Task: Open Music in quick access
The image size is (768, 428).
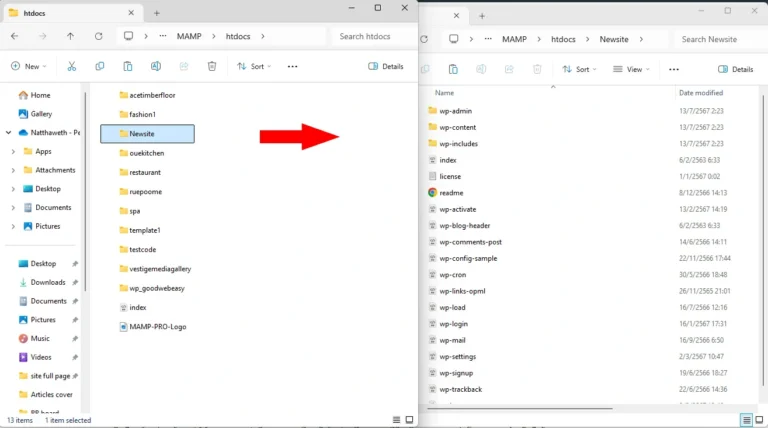Action: (34, 338)
